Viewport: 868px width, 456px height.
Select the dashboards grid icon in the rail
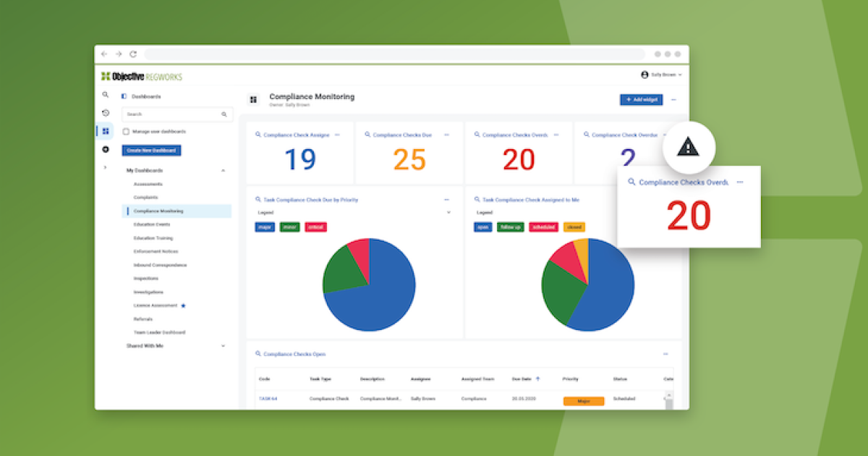tap(106, 131)
